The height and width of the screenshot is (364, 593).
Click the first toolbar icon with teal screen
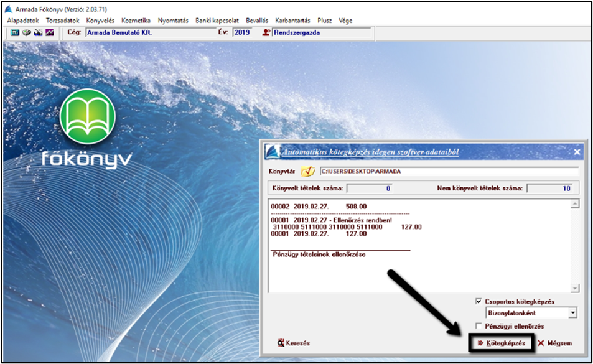(15, 32)
